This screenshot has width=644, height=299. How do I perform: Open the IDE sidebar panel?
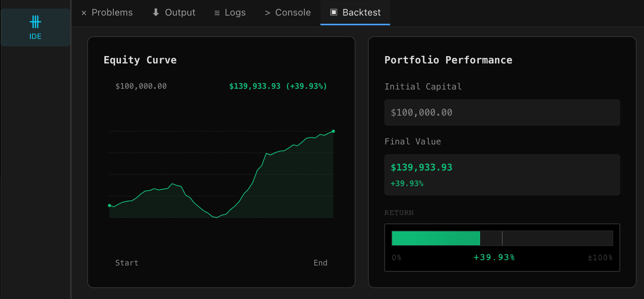(35, 28)
